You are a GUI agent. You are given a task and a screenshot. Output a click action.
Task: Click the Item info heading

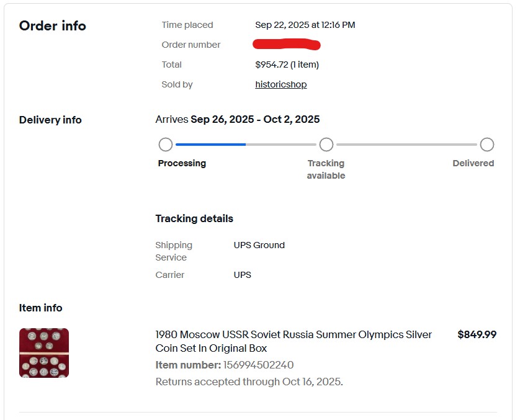pyautogui.click(x=40, y=308)
